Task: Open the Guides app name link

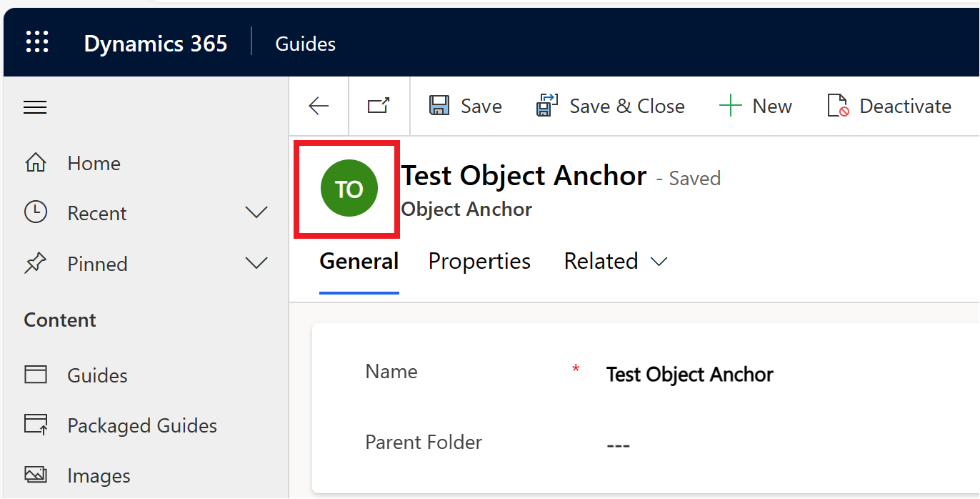Action: click(x=306, y=44)
